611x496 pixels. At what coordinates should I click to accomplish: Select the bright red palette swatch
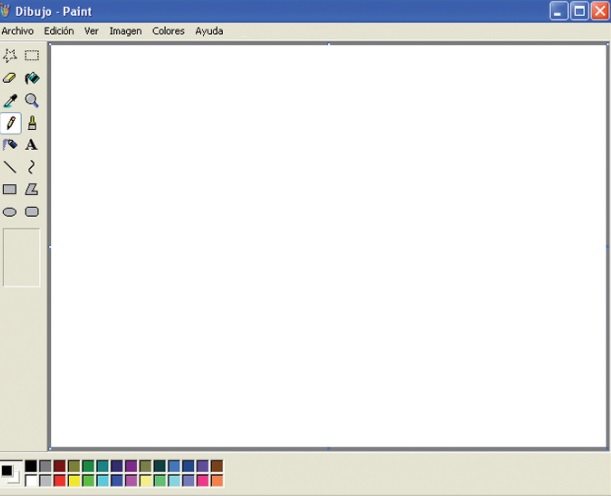60,480
